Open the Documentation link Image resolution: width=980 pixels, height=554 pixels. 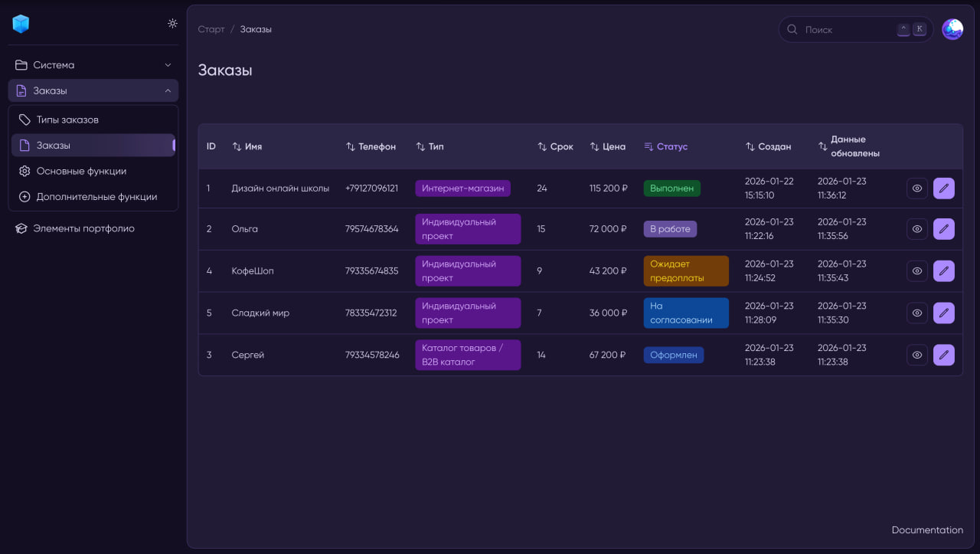coord(926,529)
